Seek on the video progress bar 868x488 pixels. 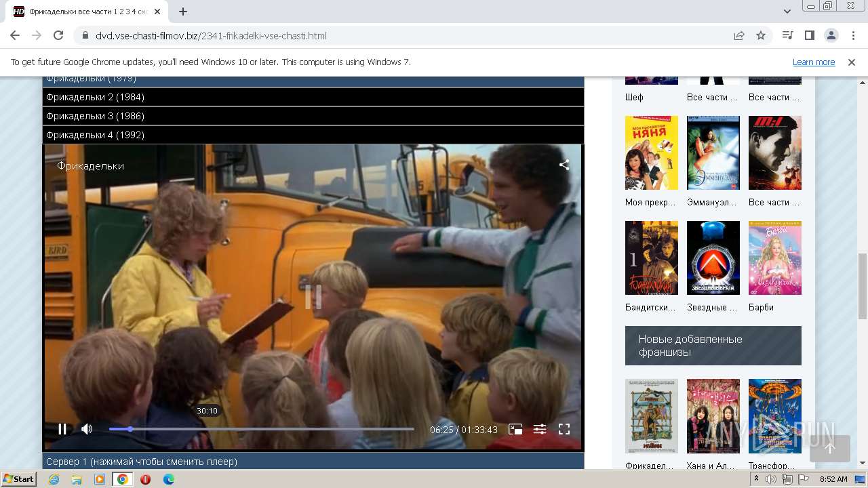(x=262, y=429)
